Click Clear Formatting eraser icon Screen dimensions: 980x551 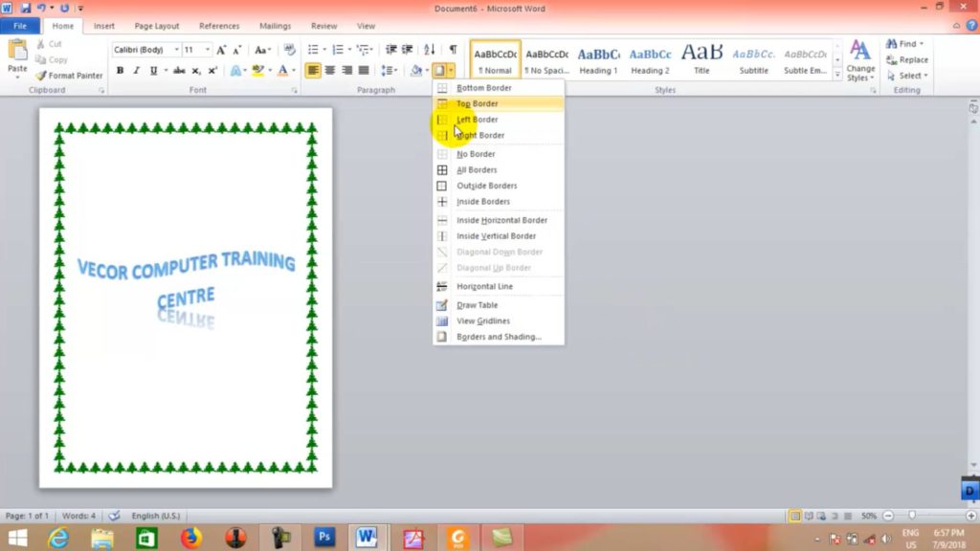click(x=289, y=50)
